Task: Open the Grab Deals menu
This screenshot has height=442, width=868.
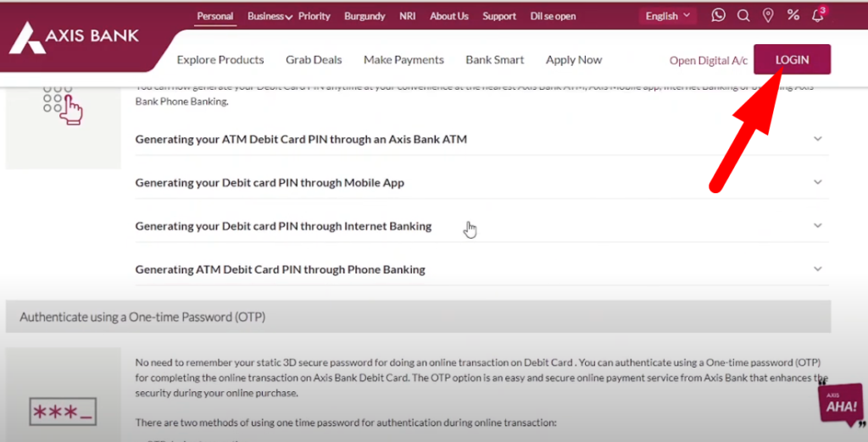Action: (x=314, y=60)
